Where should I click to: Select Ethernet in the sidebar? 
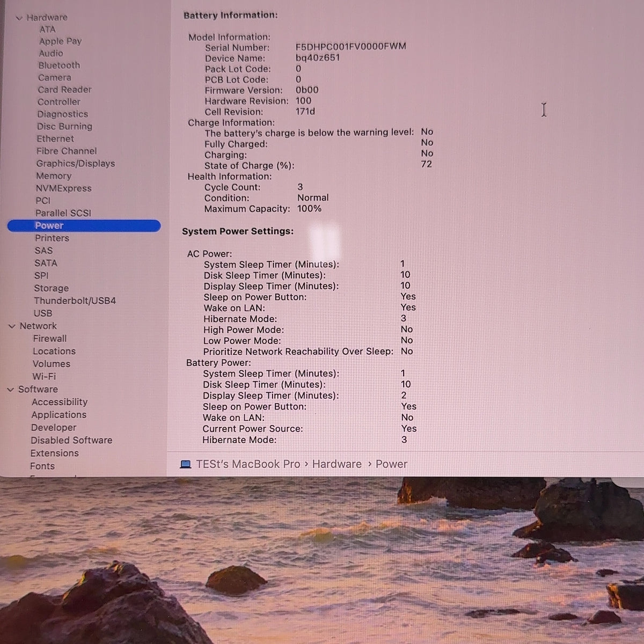(x=55, y=139)
